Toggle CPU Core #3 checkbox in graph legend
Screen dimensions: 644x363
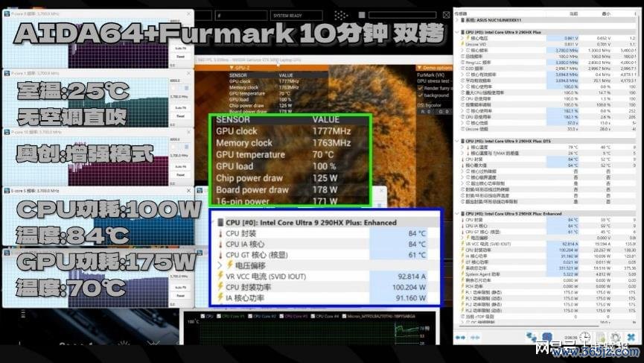tap(281, 316)
